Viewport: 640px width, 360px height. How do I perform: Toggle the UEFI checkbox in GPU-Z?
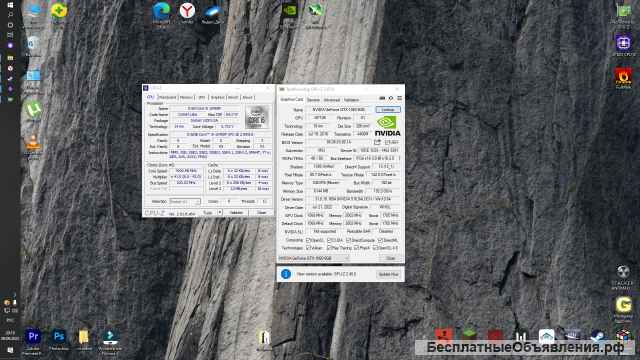pyautogui.click(x=388, y=142)
